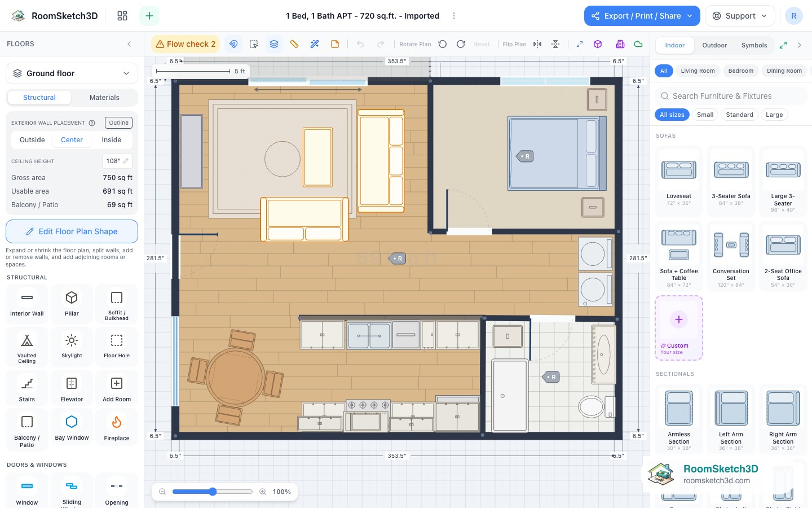The image size is (812, 508).
Task: Switch to Materials tab
Action: 104,98
